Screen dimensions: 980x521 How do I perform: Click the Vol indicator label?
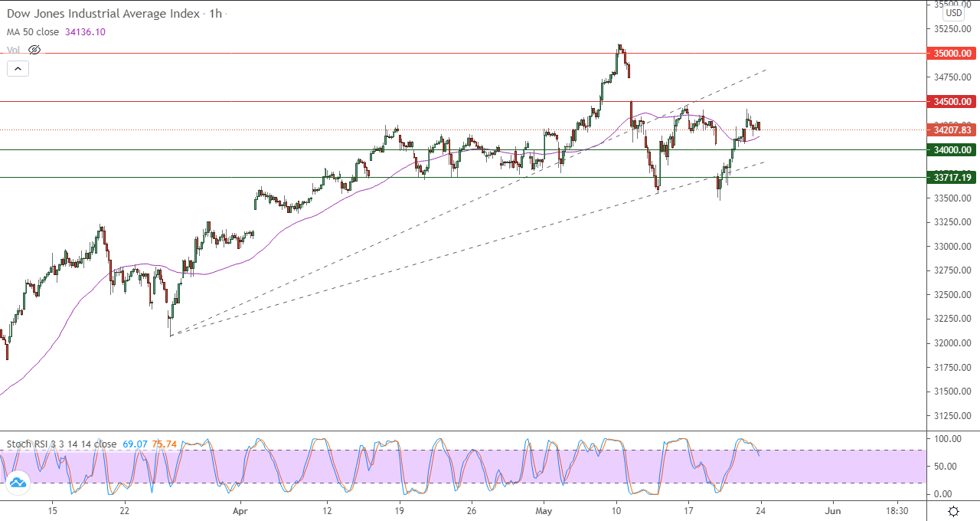pyautogui.click(x=13, y=50)
